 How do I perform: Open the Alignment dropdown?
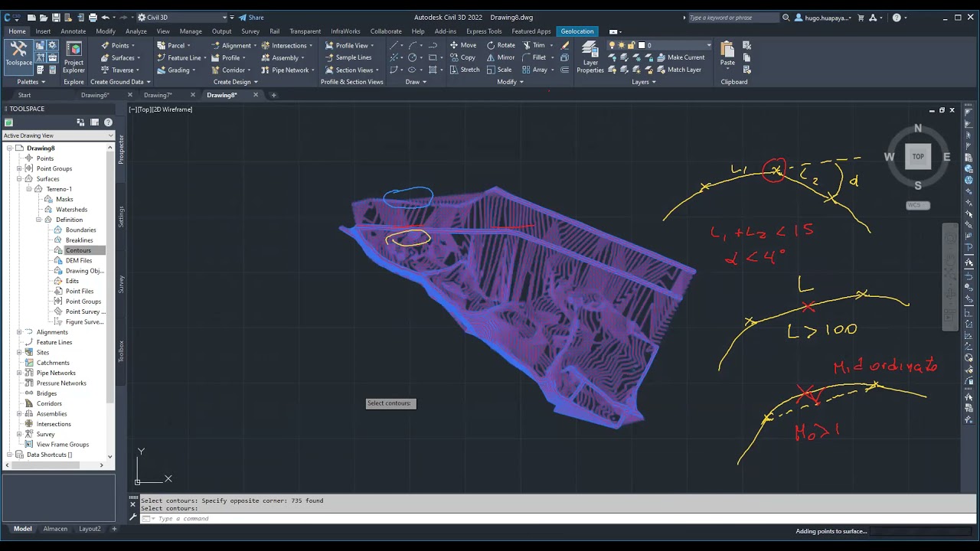click(x=234, y=45)
